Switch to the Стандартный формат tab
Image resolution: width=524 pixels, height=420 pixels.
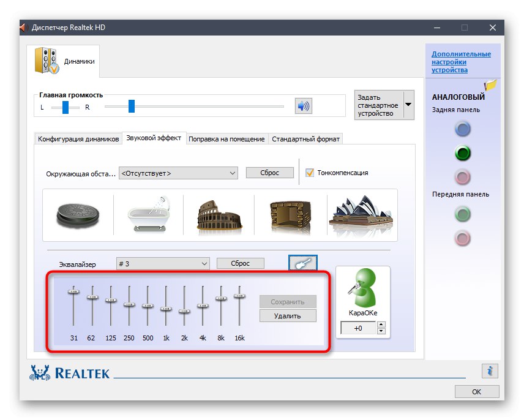pyautogui.click(x=305, y=139)
